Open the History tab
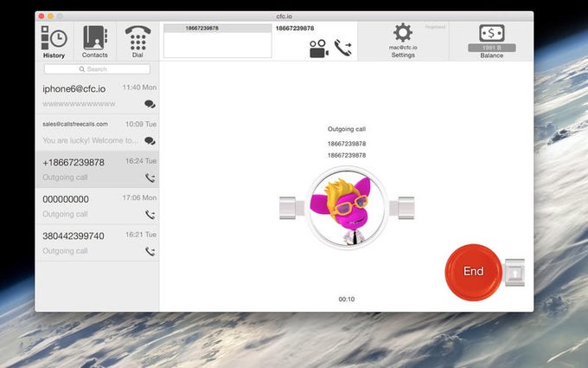This screenshot has height=368, width=588. pos(54,42)
